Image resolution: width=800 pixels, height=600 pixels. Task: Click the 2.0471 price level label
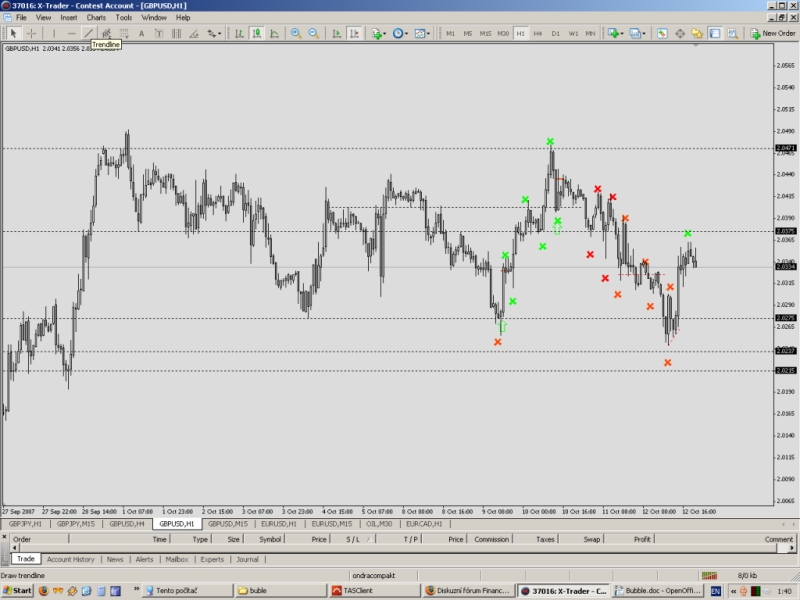(x=786, y=148)
